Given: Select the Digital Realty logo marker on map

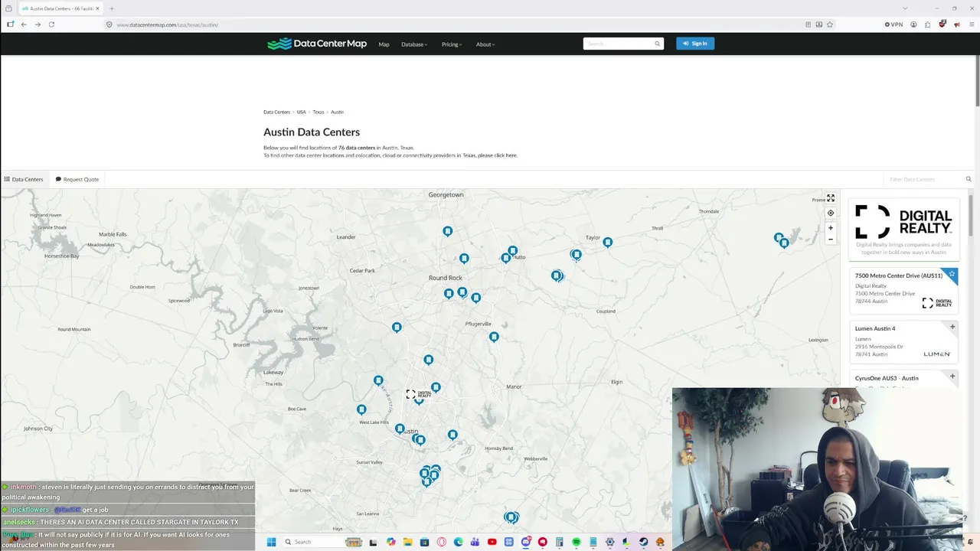Looking at the screenshot, I should click(x=419, y=394).
